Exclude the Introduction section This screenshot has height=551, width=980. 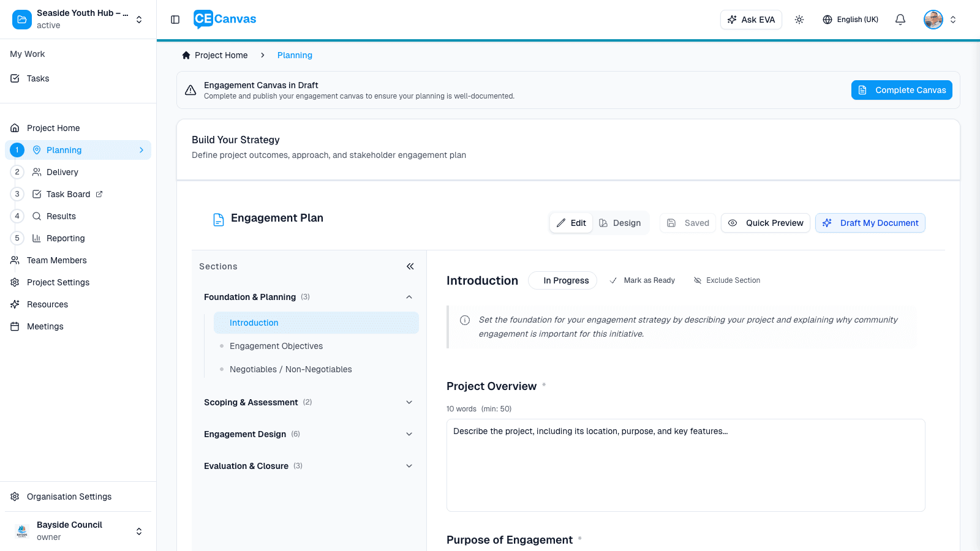coord(726,280)
